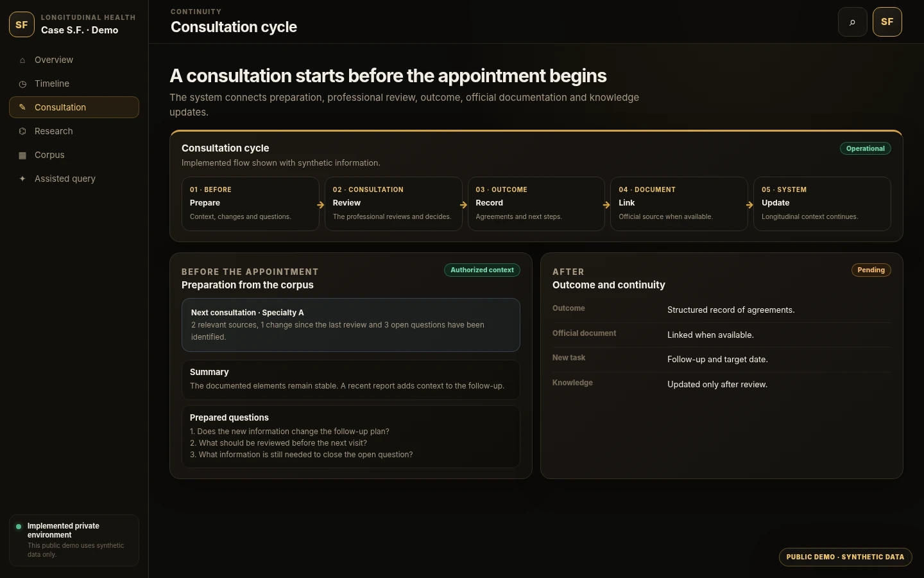Image resolution: width=924 pixels, height=578 pixels.
Task: Click the Pending status badge
Action: pyautogui.click(x=871, y=270)
